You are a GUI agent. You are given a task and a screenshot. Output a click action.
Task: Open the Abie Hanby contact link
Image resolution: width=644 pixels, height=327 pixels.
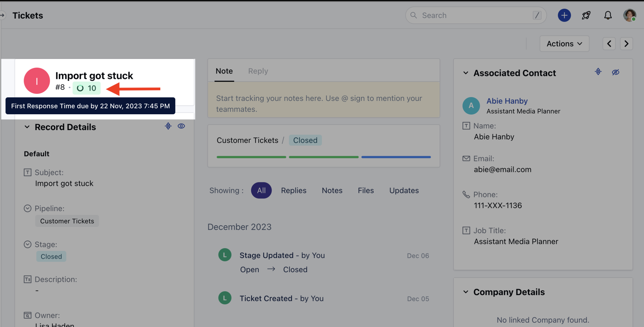point(507,101)
